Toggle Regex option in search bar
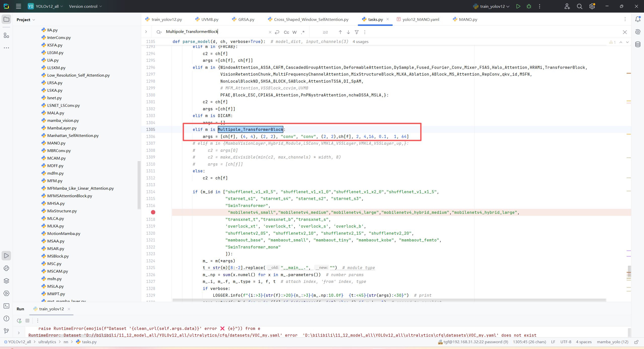644x349 pixels. pos(303,32)
